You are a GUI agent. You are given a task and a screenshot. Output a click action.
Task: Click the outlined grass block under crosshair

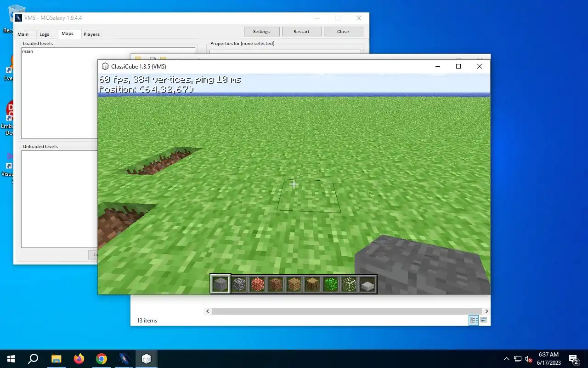[309, 196]
